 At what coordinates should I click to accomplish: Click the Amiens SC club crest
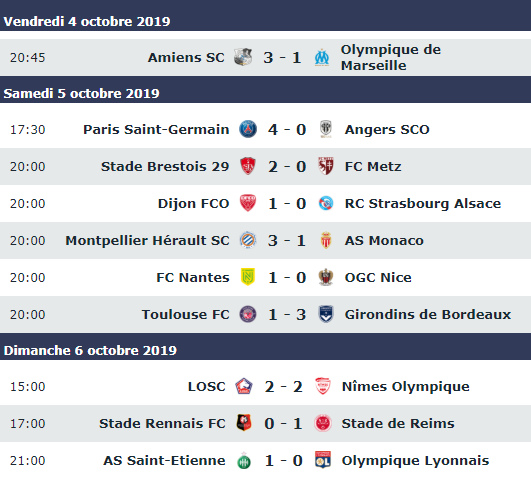click(x=243, y=57)
